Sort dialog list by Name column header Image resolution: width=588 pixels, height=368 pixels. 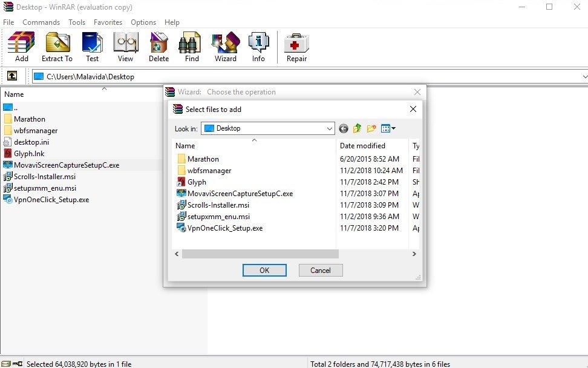254,145
